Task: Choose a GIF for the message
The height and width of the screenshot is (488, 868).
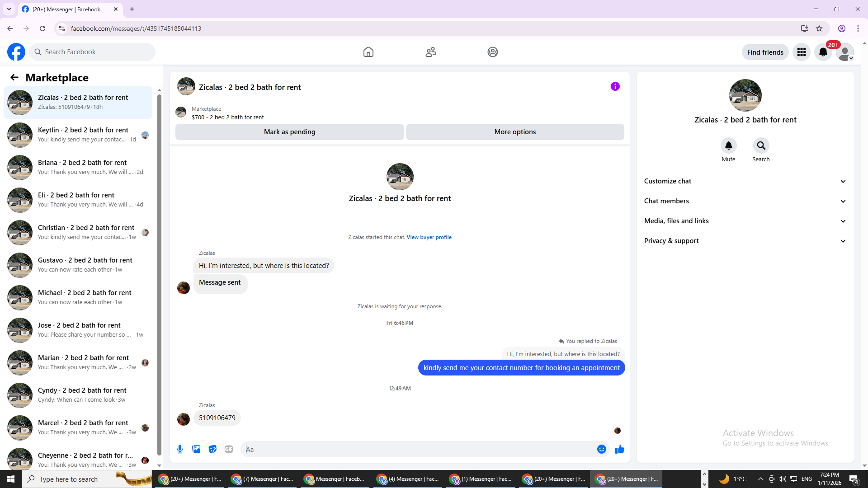Action: 229,449
